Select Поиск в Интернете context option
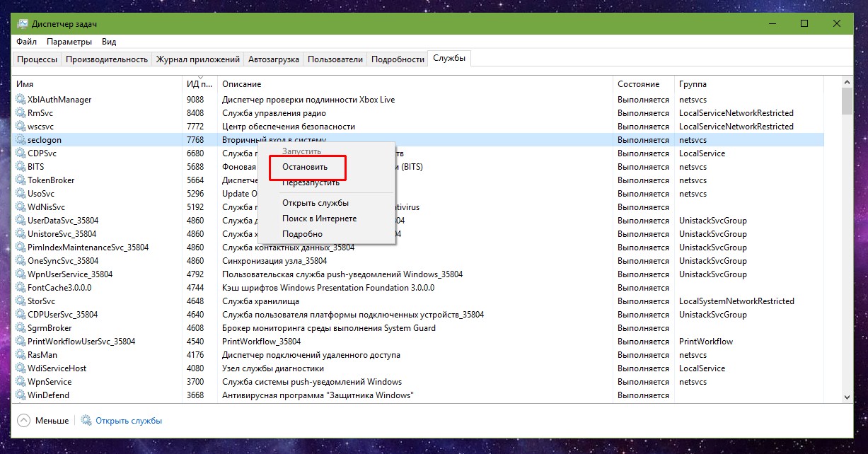Viewport: 868px width, 454px height. pos(320,219)
